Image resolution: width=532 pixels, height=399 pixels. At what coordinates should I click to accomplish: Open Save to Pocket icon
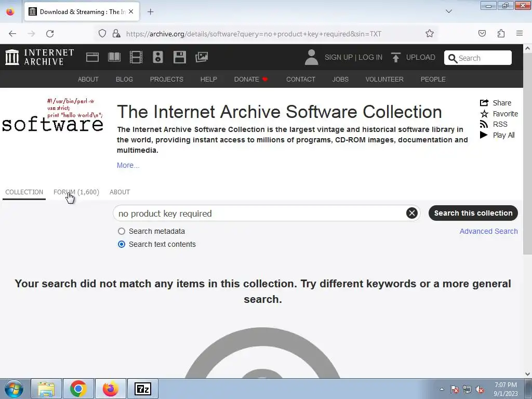[x=482, y=33]
